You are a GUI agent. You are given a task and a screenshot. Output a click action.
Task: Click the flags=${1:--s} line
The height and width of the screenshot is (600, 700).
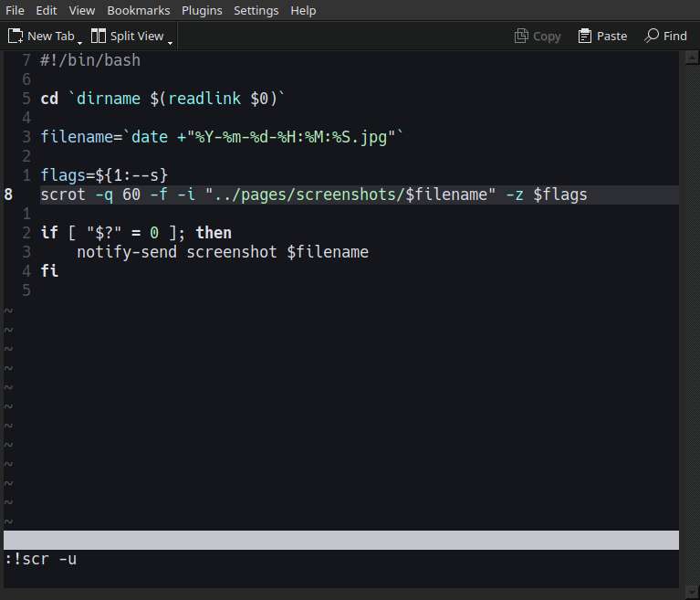[104, 175]
